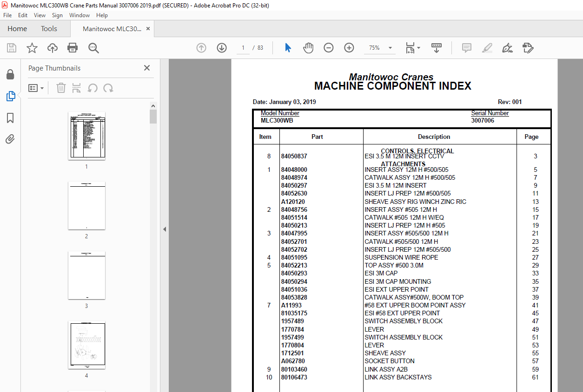Select page 3 thumbnail
583x392 pixels.
pyautogui.click(x=86, y=275)
